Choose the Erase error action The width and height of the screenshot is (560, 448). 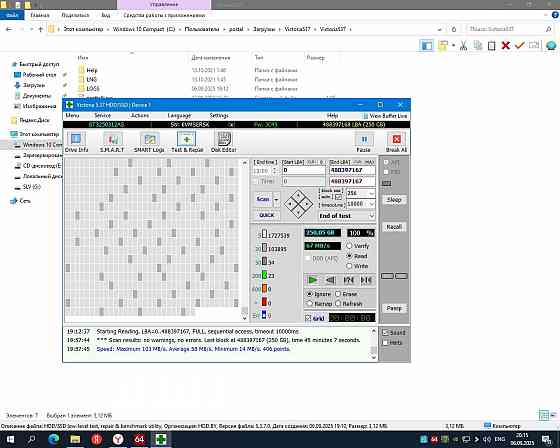[x=346, y=294]
